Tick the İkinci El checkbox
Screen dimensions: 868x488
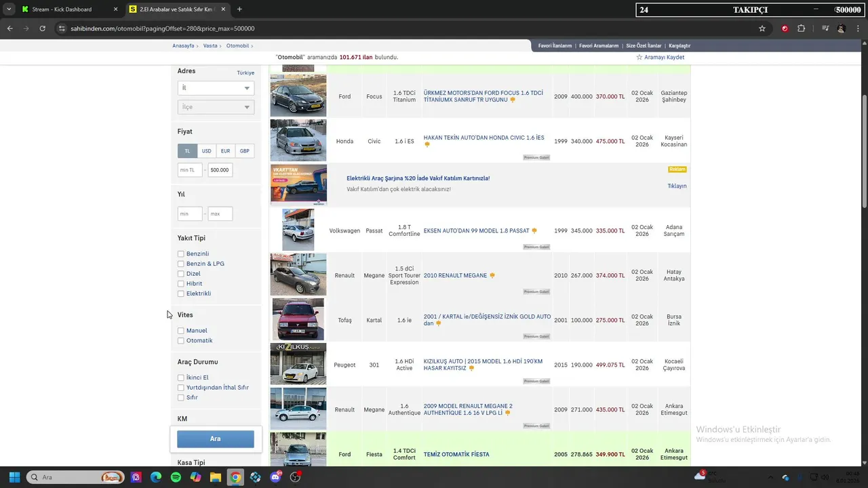tap(181, 378)
